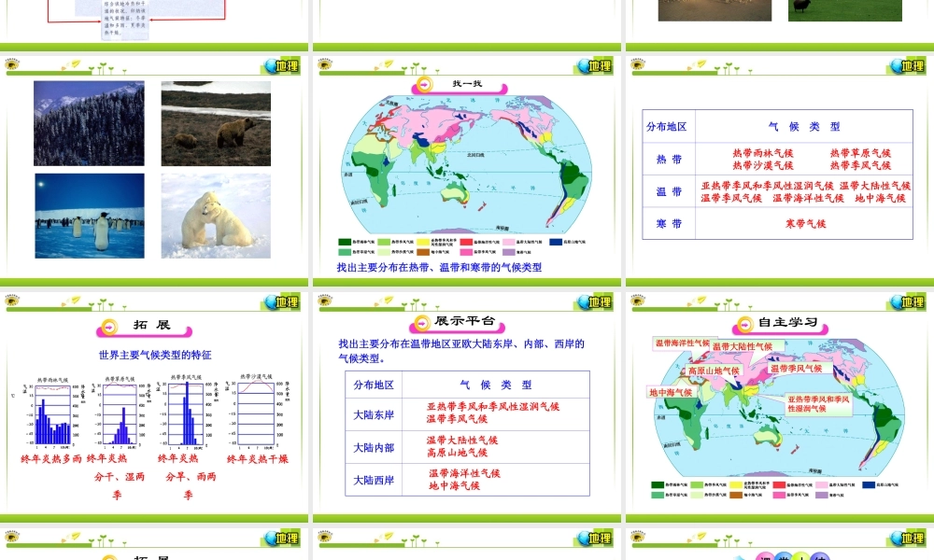934x560 pixels.
Task: Select the 热带沙漠气候 chart
Action: click(x=258, y=412)
